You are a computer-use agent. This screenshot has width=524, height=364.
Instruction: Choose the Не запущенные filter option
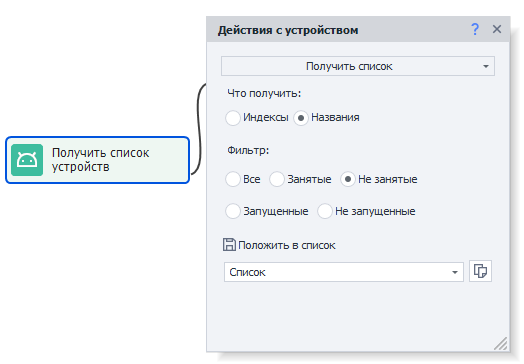point(324,211)
